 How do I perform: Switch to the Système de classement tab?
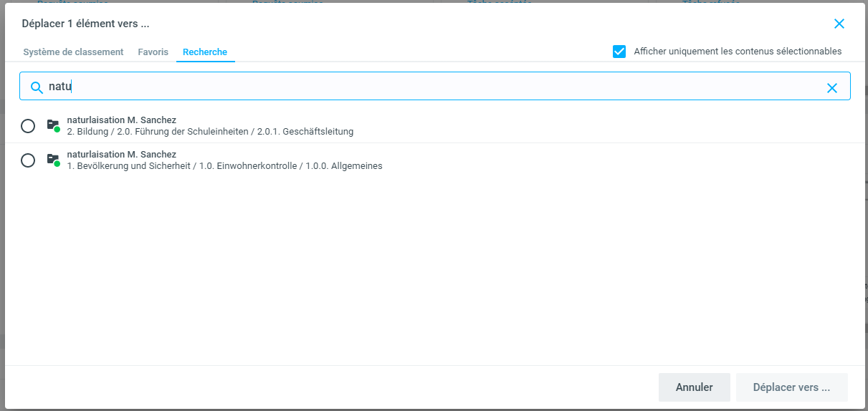coord(73,52)
